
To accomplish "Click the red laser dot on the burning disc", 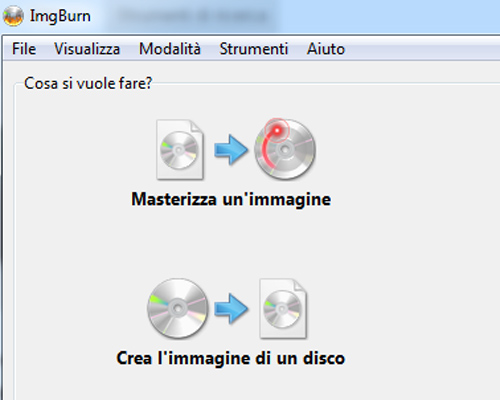I will click(277, 130).
